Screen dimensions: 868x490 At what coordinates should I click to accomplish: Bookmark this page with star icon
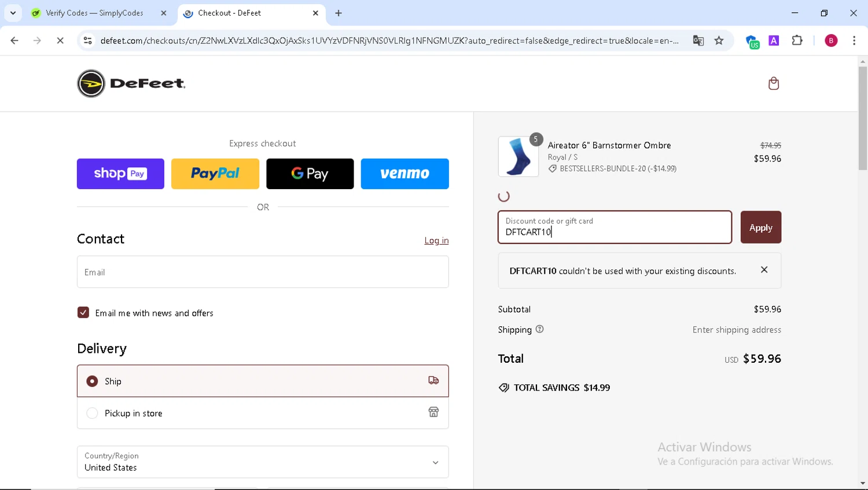click(x=719, y=40)
